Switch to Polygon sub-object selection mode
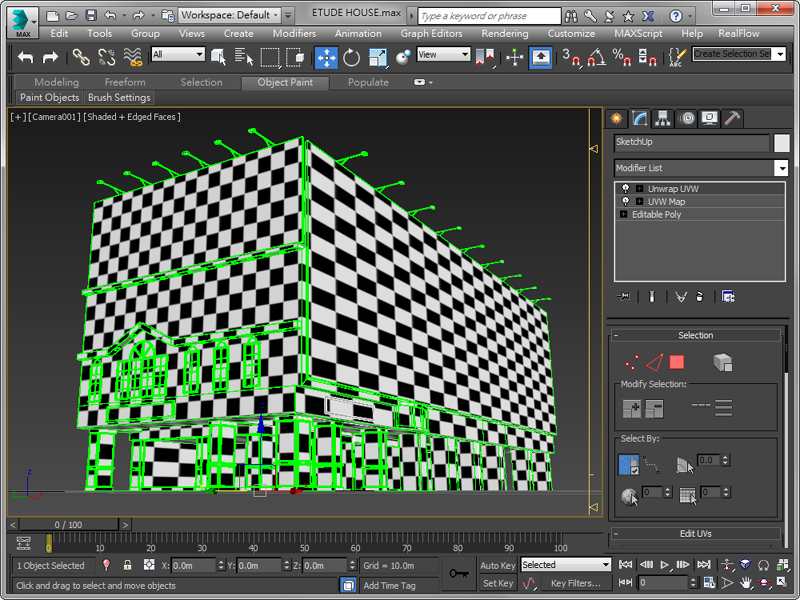Image resolution: width=800 pixels, height=600 pixels. coord(677,362)
